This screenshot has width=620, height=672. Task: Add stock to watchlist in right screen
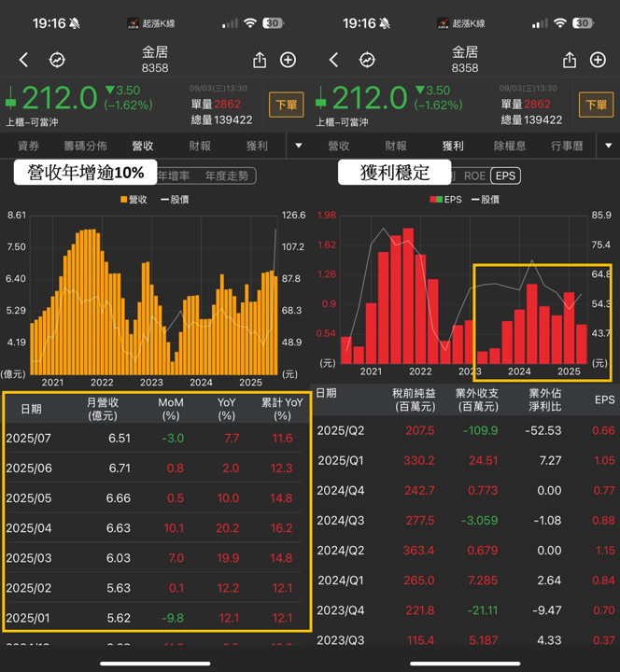tap(599, 60)
